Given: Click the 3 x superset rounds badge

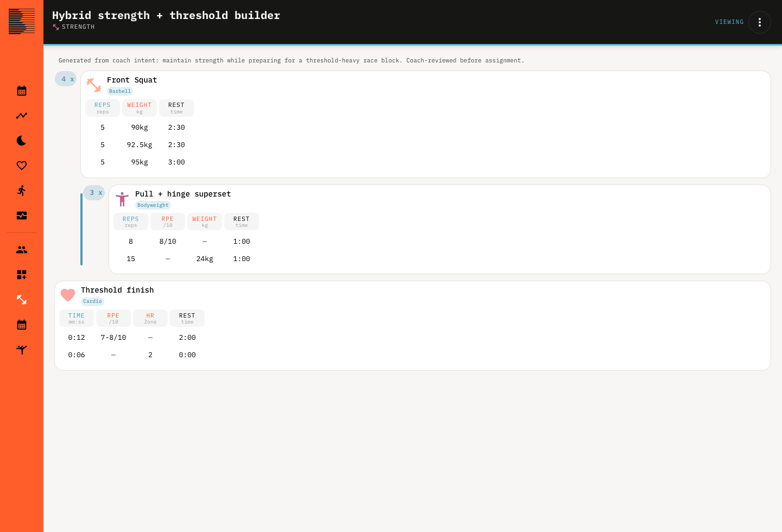Looking at the screenshot, I should pyautogui.click(x=94, y=193).
